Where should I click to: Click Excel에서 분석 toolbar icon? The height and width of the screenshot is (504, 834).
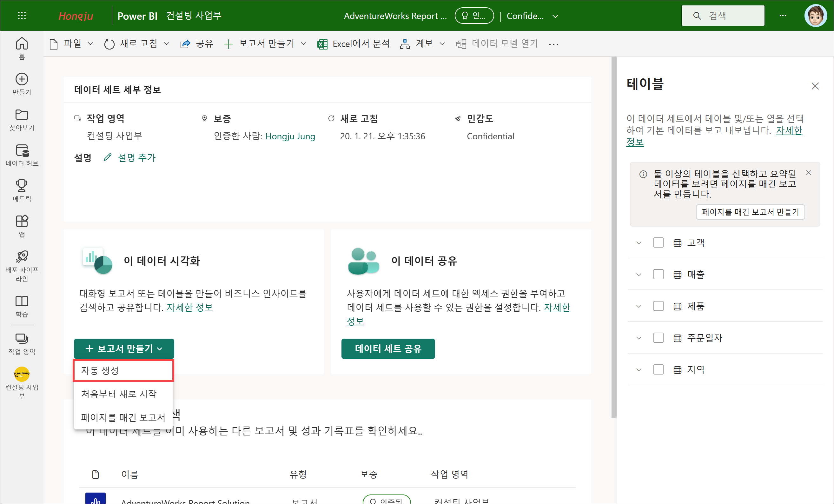pos(322,44)
